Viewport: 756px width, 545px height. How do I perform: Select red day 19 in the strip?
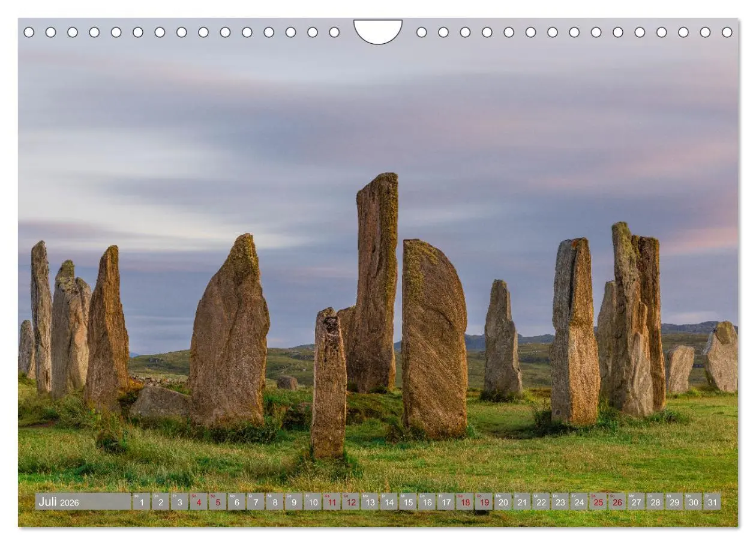(x=484, y=502)
